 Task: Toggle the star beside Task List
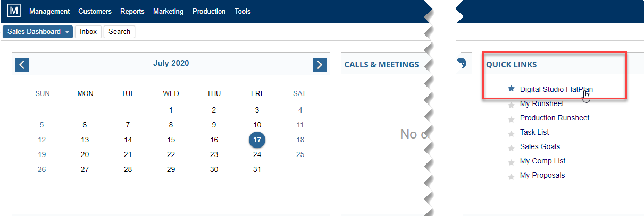coord(512,133)
